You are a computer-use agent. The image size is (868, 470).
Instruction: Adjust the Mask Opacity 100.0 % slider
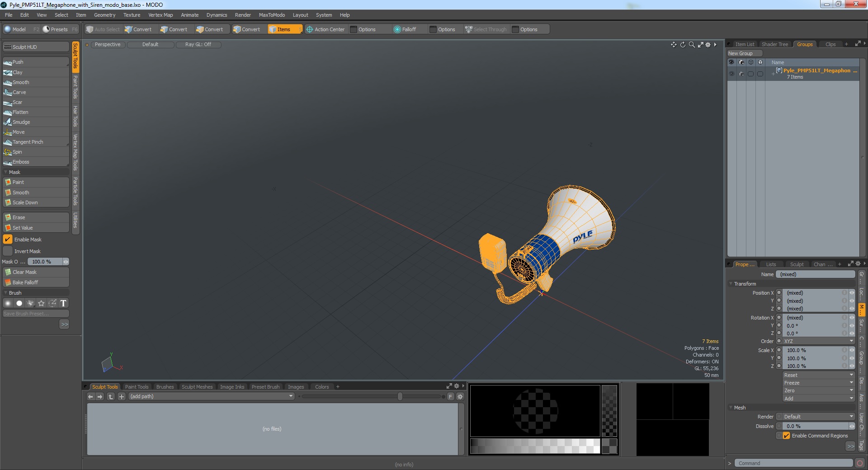click(x=48, y=262)
